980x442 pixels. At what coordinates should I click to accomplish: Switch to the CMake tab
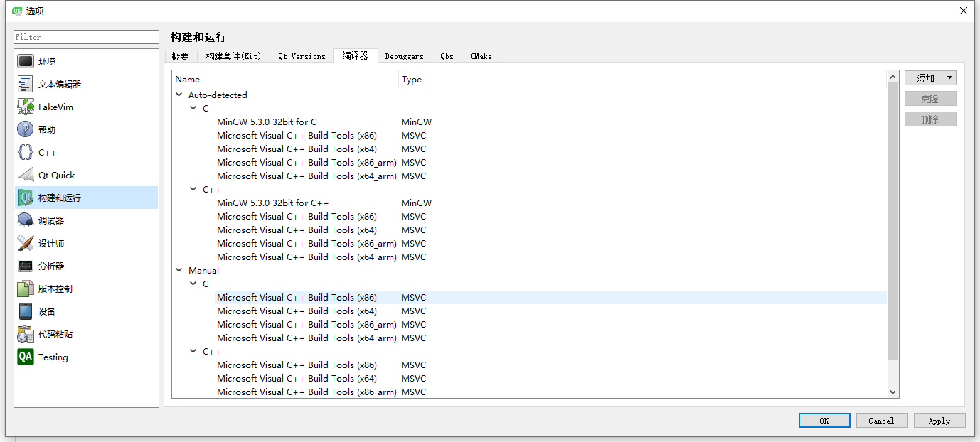click(480, 56)
